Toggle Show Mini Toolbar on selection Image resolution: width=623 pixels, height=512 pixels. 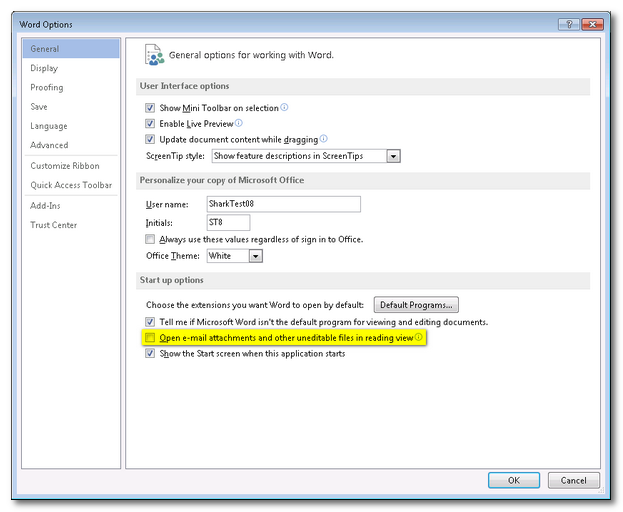[150, 108]
